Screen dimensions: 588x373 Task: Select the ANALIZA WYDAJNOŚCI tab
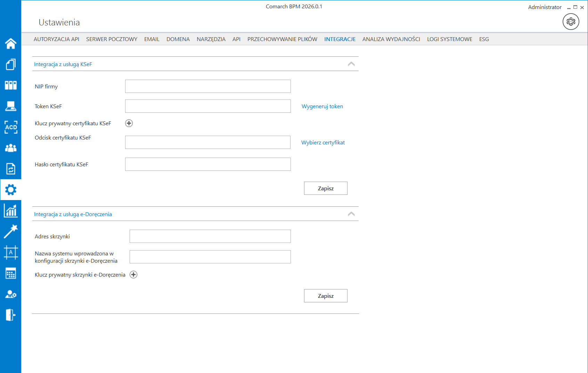pos(391,39)
